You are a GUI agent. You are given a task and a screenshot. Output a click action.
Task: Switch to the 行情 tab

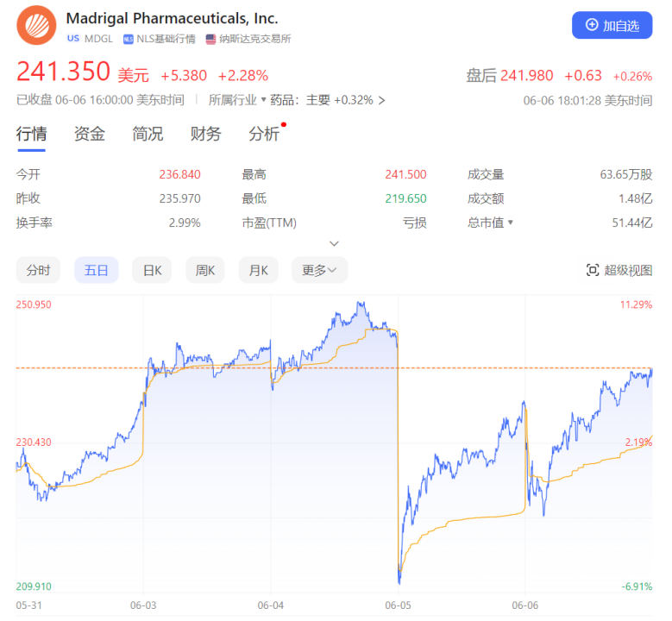(x=31, y=134)
